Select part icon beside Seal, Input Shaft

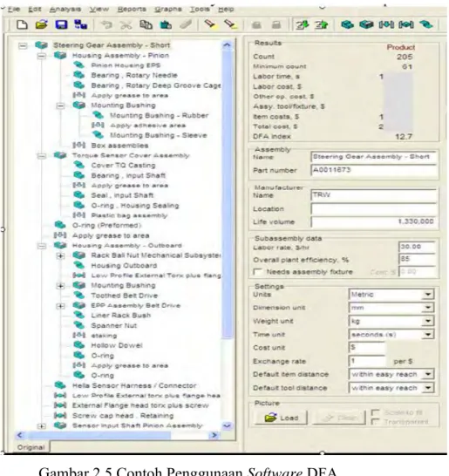point(79,195)
